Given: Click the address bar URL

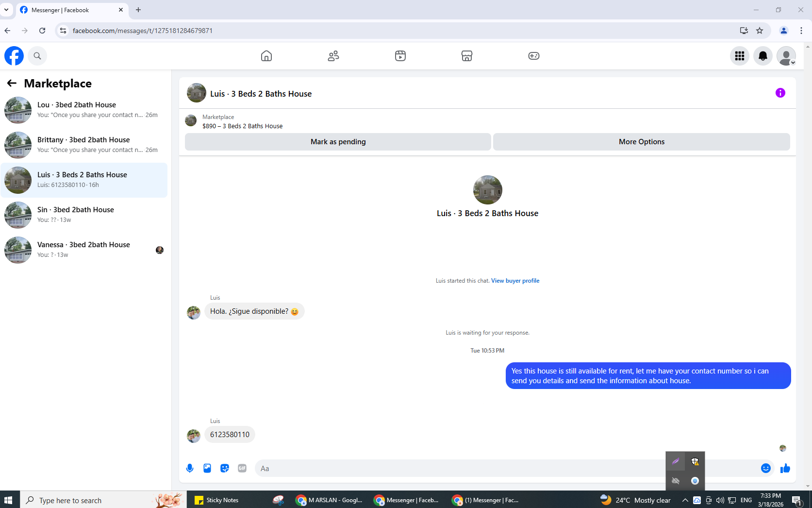Looking at the screenshot, I should 142,31.
